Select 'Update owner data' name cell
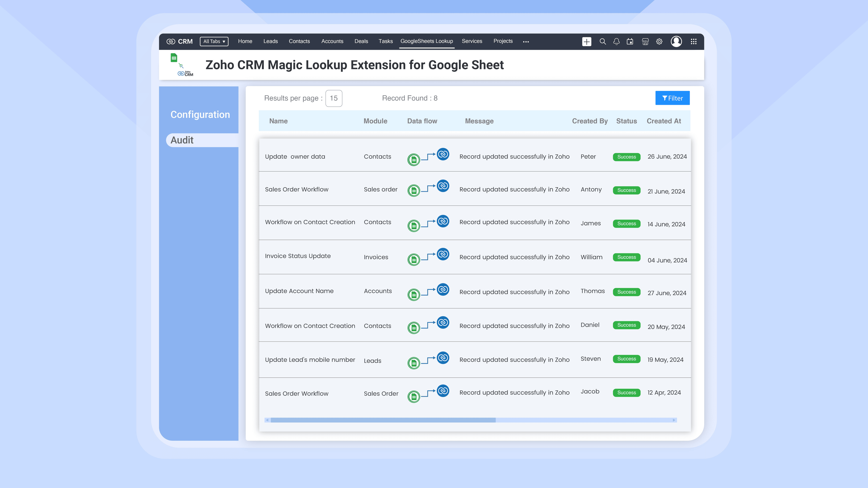This screenshot has width=868, height=488. tap(295, 157)
